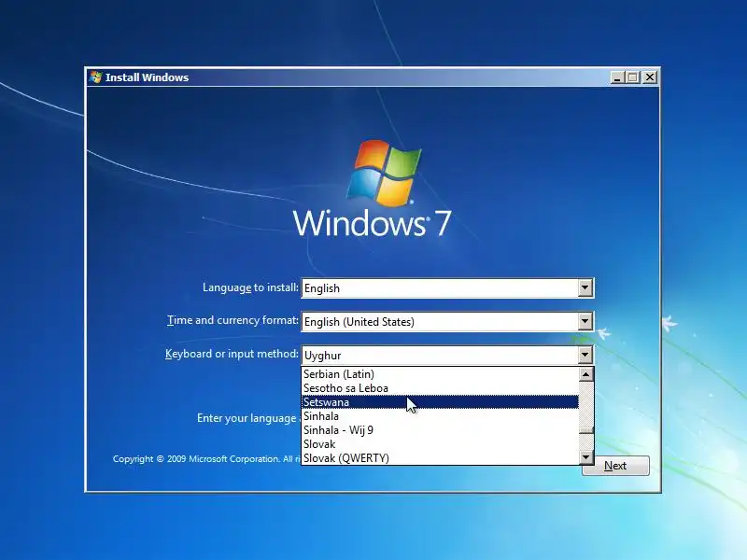
Task: Click the Next button
Action: point(615,466)
